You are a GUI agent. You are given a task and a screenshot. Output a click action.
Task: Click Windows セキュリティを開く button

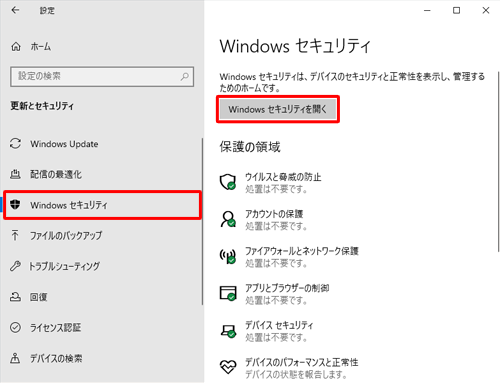[x=278, y=109]
